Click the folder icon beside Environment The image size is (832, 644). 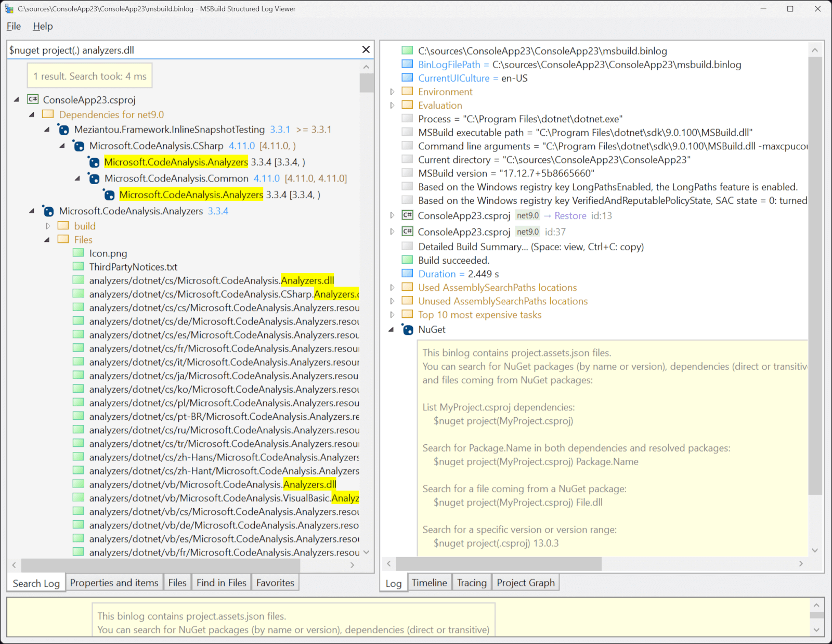[x=408, y=91]
